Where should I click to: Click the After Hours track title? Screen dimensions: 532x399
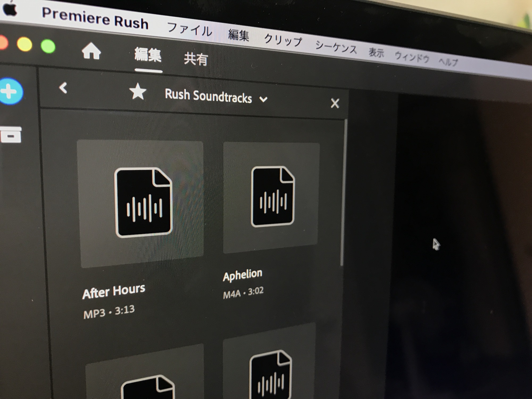coord(114,292)
